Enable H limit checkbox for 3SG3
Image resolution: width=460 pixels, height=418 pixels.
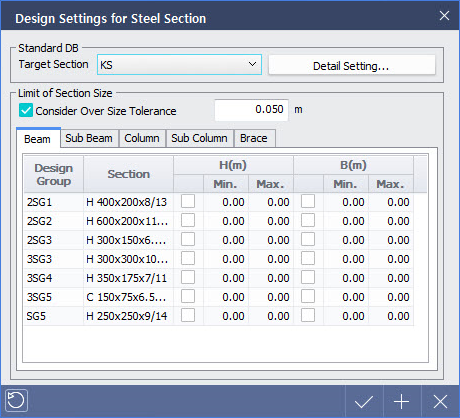coord(188,258)
